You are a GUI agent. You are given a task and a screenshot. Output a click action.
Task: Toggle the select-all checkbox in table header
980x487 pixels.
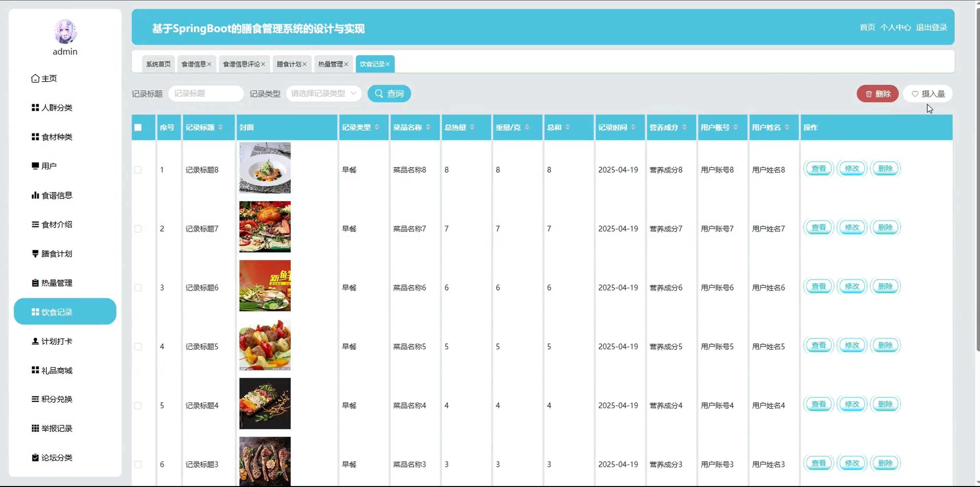[138, 127]
